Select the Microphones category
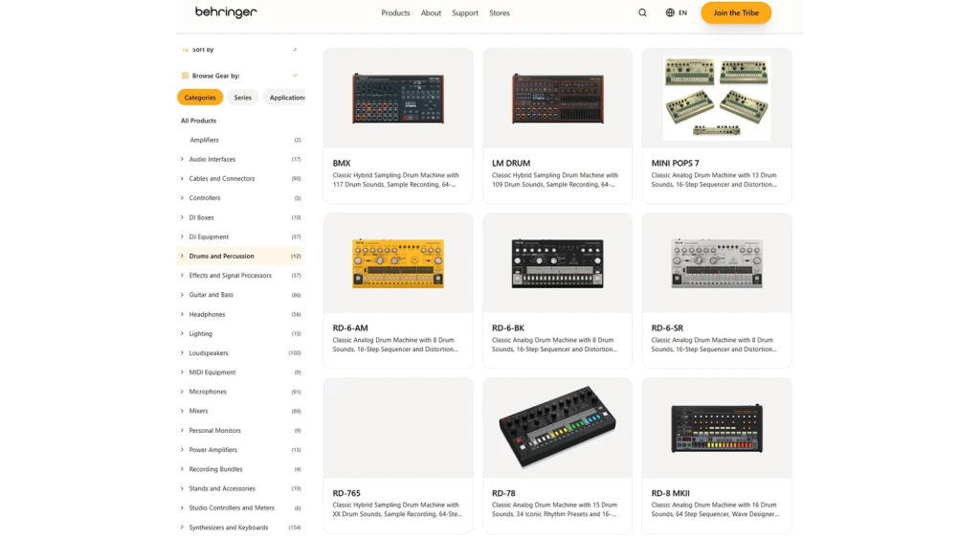The width and height of the screenshot is (980, 541). (x=208, y=392)
